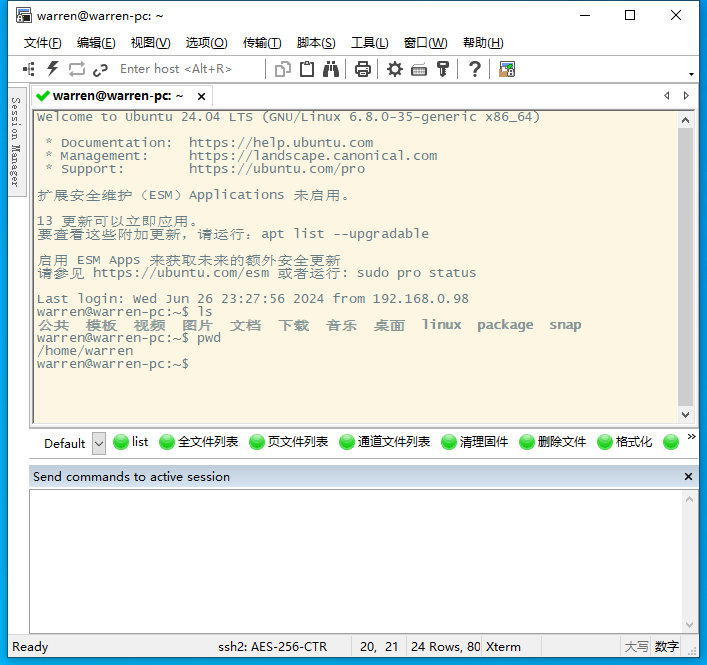The height and width of the screenshot is (665, 707).
Task: Click the Reconnect session icon
Action: click(77, 69)
